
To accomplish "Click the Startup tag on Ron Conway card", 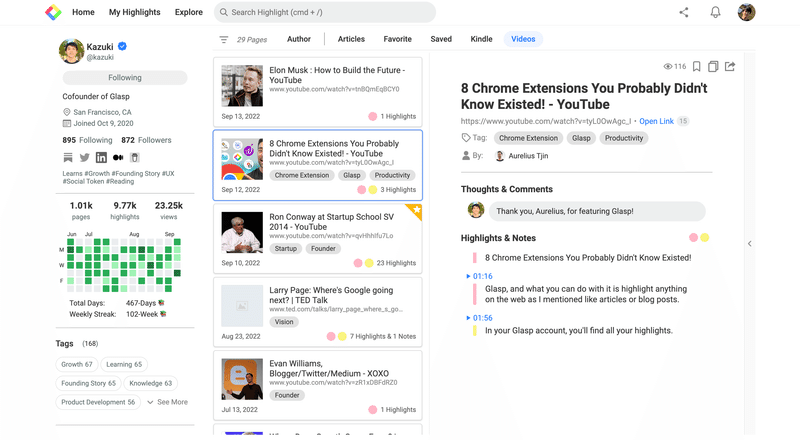I will tap(285, 249).
